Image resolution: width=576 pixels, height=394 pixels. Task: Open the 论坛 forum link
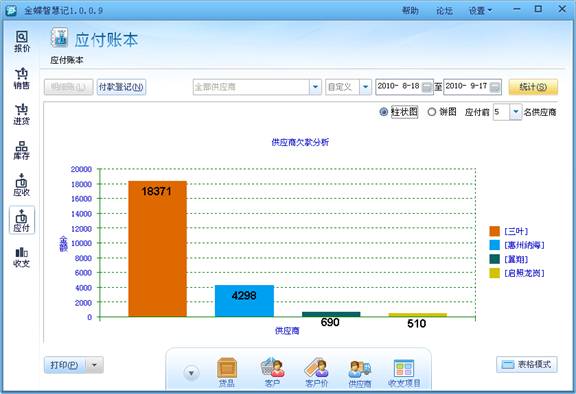point(444,11)
